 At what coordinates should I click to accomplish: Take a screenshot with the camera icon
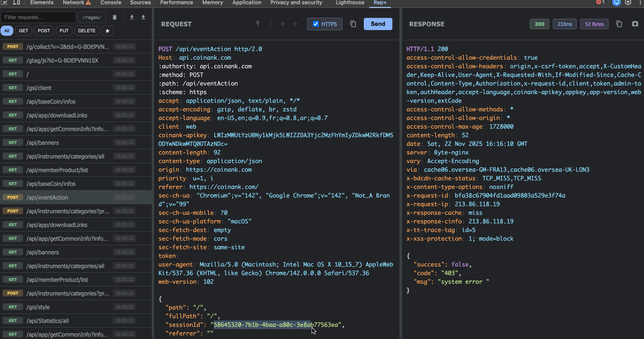635,24
